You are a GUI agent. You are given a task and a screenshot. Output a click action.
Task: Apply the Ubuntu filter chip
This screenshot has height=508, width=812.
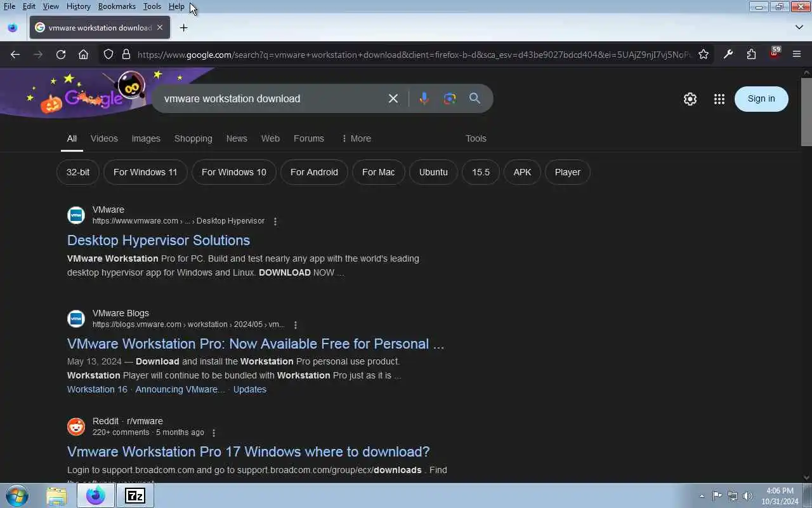433,172
